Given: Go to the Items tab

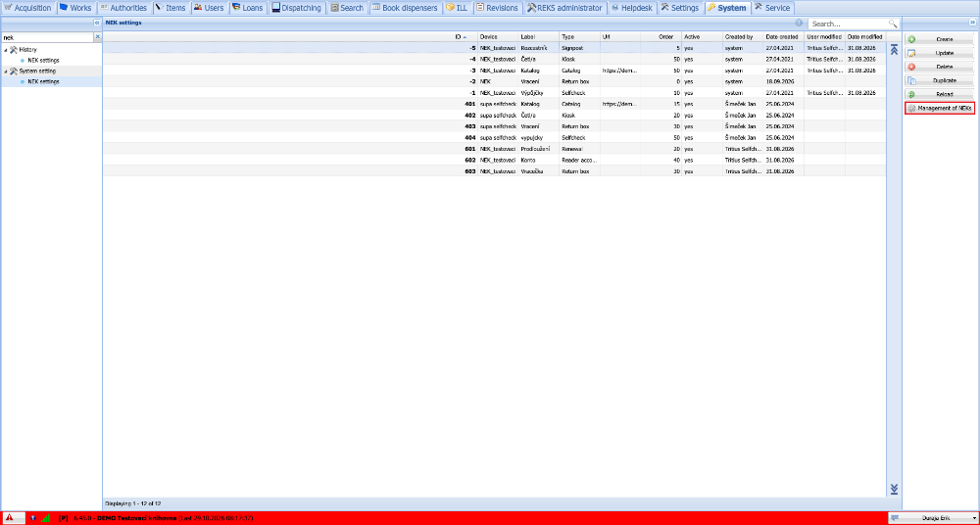Looking at the screenshot, I should 171,8.
